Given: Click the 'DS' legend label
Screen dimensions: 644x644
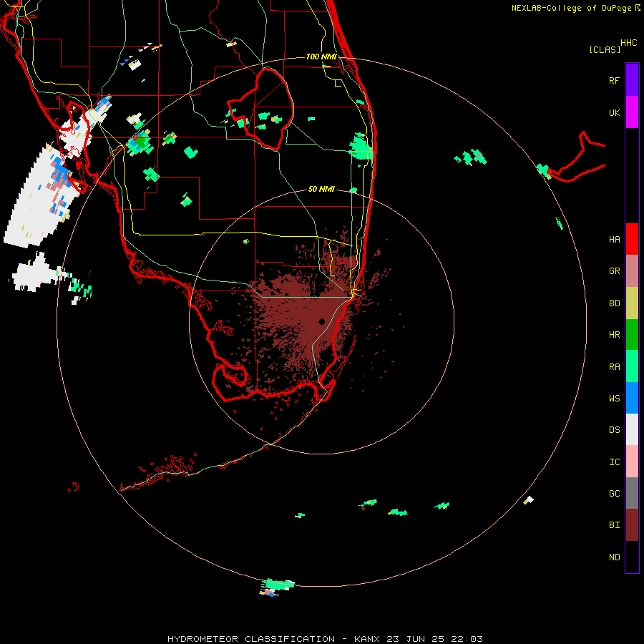Looking at the screenshot, I should click(614, 430).
